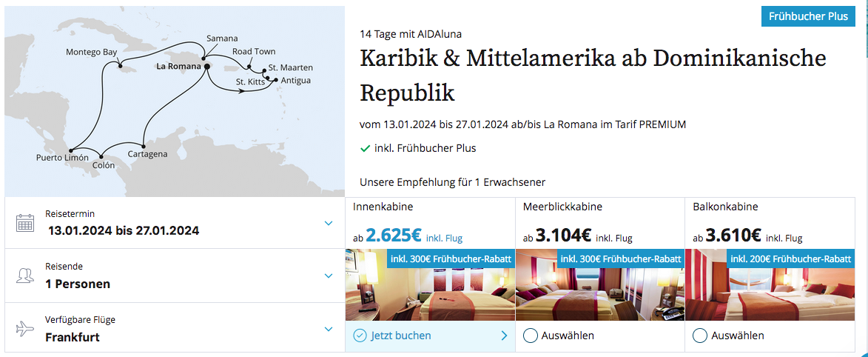Screen dimensions: 868x357
Task: Select the Meerblickkabine Auswählen radio button
Action: [x=530, y=336]
